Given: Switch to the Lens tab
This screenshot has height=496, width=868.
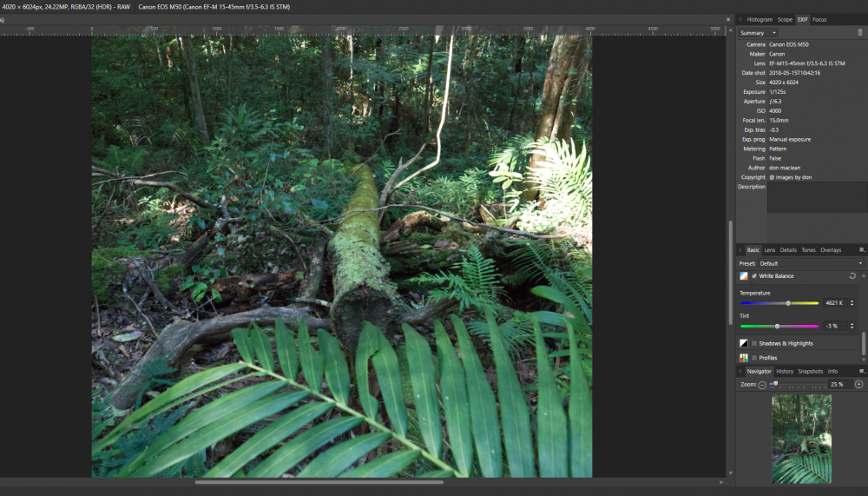Looking at the screenshot, I should pyautogui.click(x=769, y=250).
